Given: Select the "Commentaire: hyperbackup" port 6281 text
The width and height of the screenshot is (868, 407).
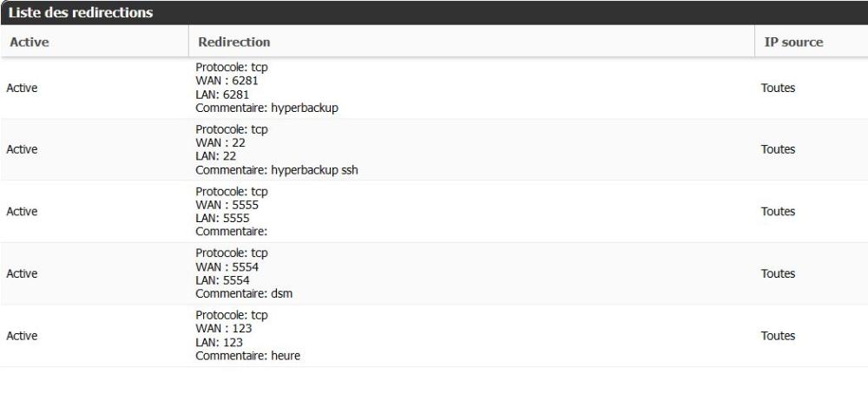Looking at the screenshot, I should click(x=266, y=108).
